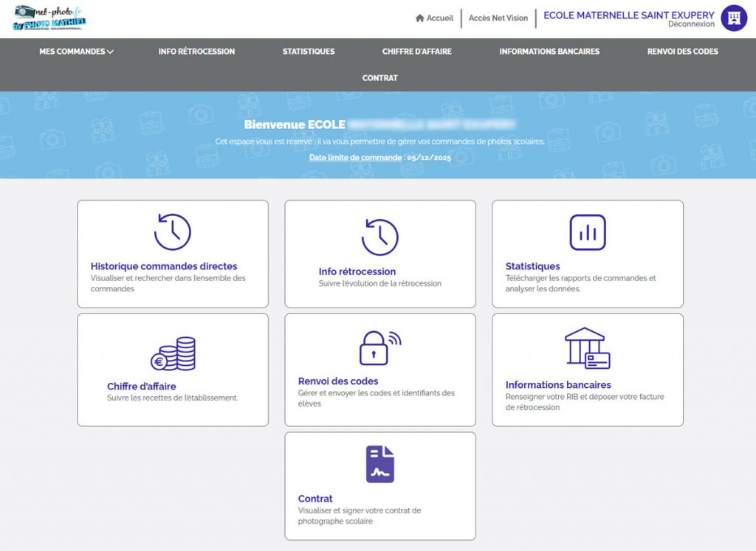Open the Informations bancaires card title
The image size is (756, 551).
tap(558, 385)
